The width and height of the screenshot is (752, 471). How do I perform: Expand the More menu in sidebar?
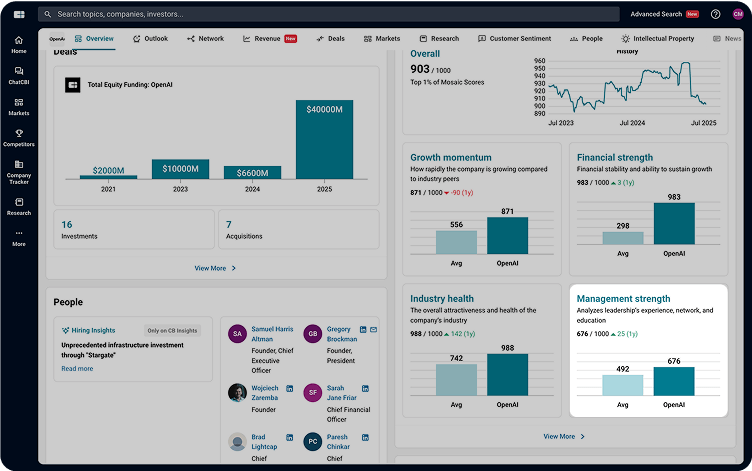click(18, 238)
